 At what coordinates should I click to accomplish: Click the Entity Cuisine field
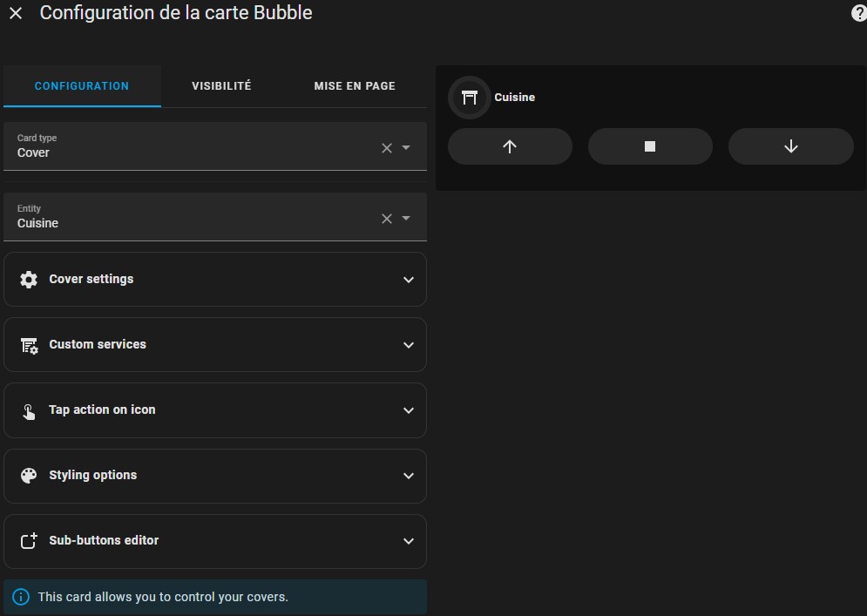point(215,217)
